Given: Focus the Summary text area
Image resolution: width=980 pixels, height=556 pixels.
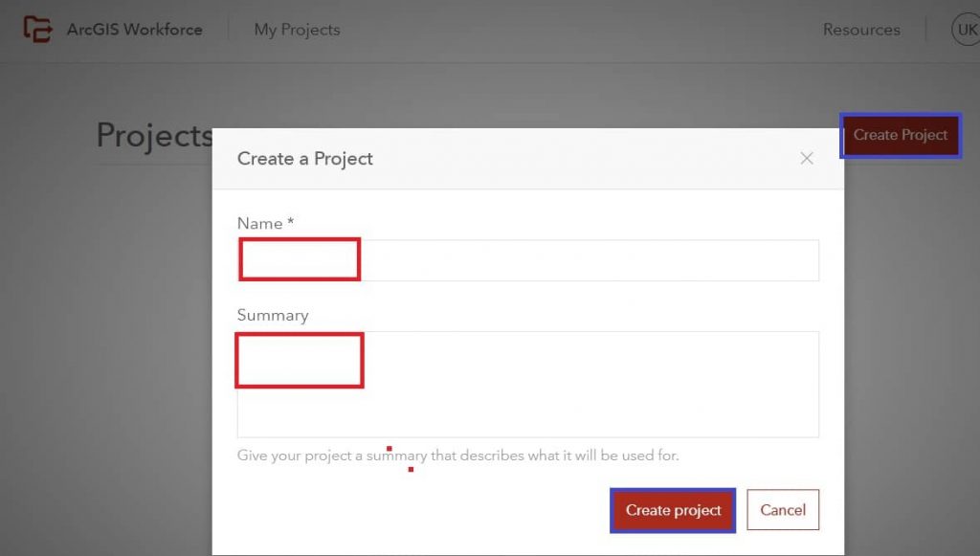Looking at the screenshot, I should [528, 384].
